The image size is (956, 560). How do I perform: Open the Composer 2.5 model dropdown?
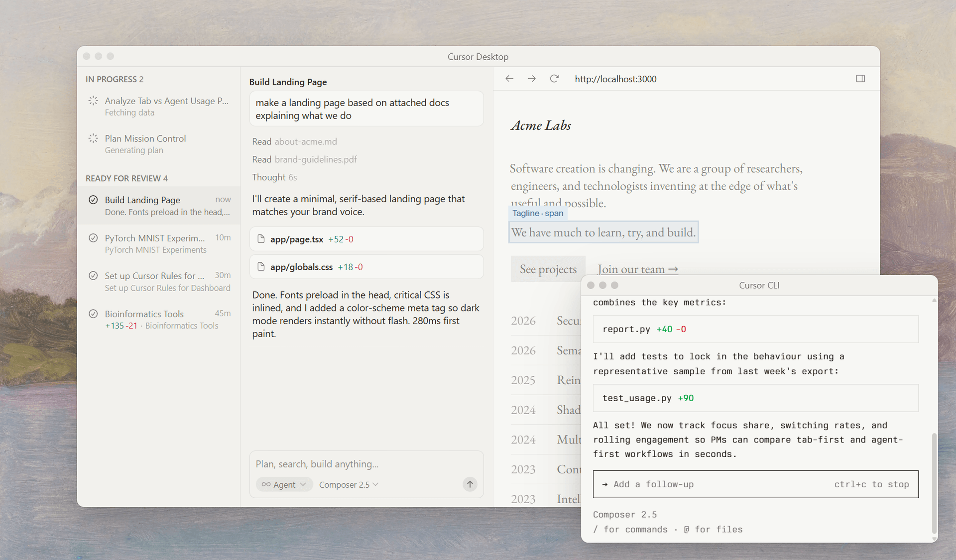(349, 484)
